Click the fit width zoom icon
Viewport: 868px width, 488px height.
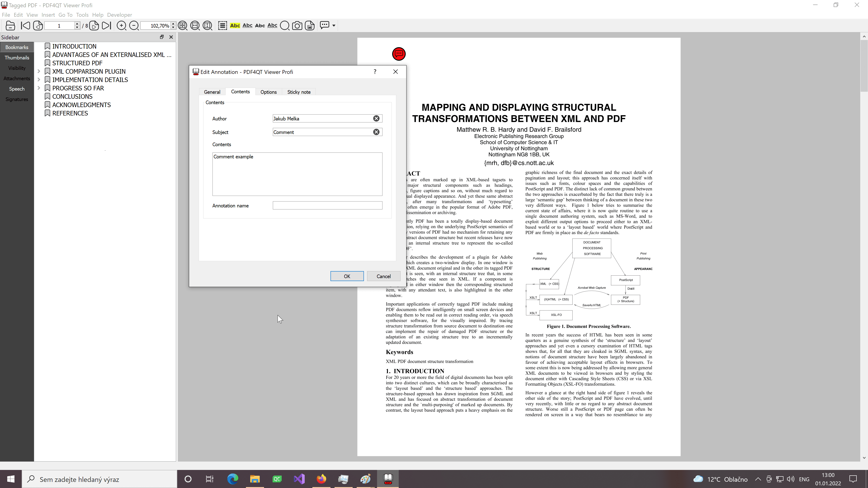click(x=195, y=26)
